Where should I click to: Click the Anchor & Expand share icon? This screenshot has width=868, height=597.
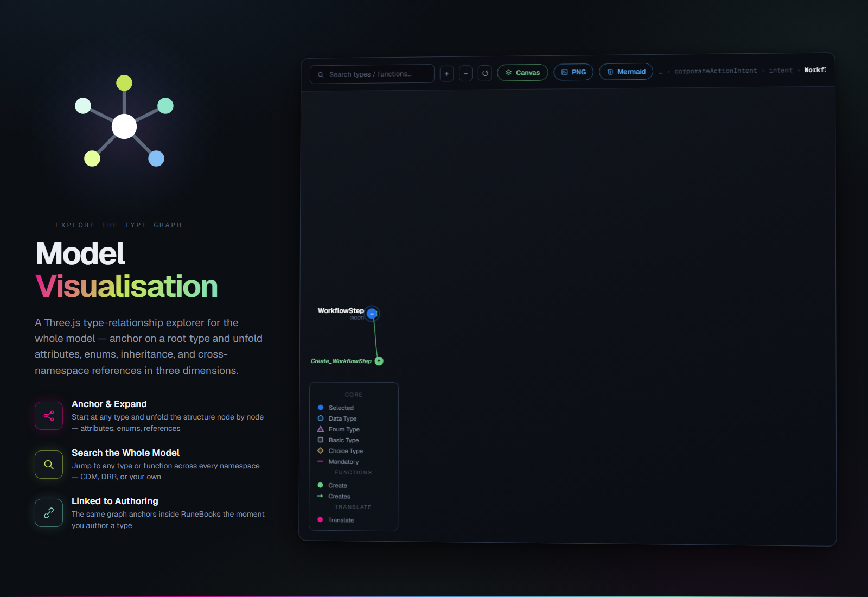(x=49, y=416)
